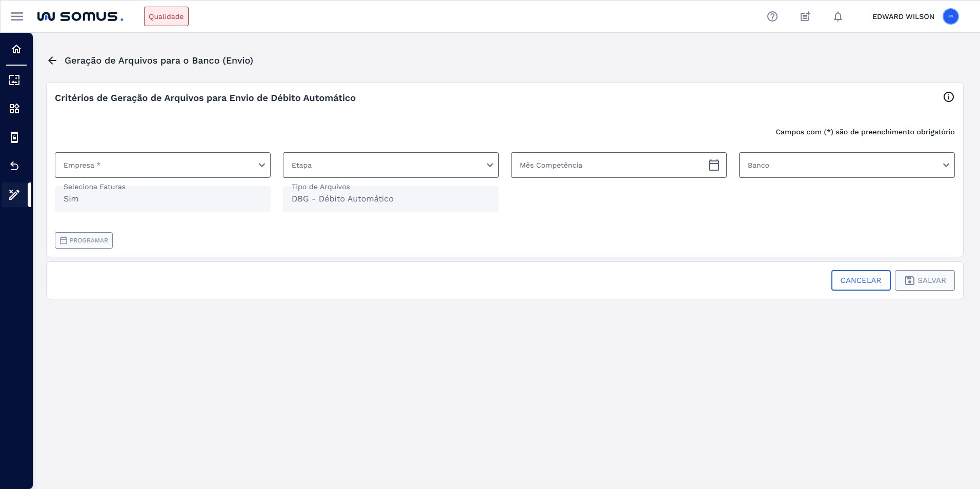Open the help icon in the top bar
The width and height of the screenshot is (980, 489).
click(772, 16)
